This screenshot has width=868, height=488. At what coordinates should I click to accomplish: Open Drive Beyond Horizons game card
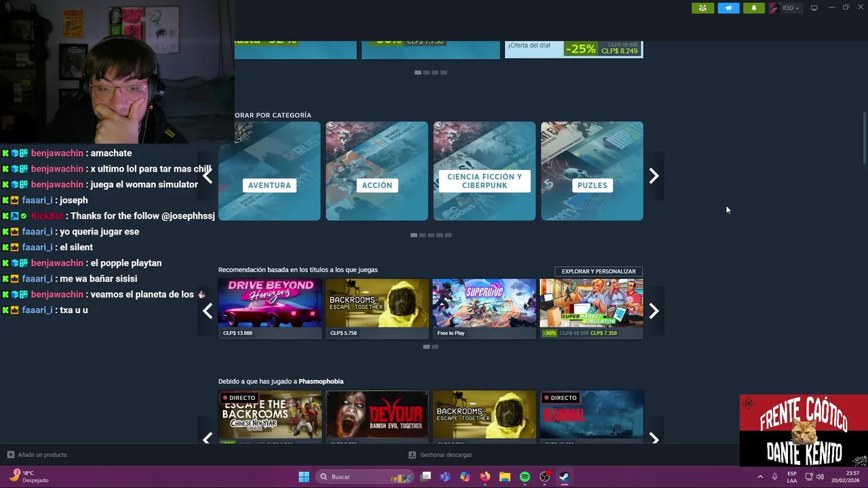(270, 308)
